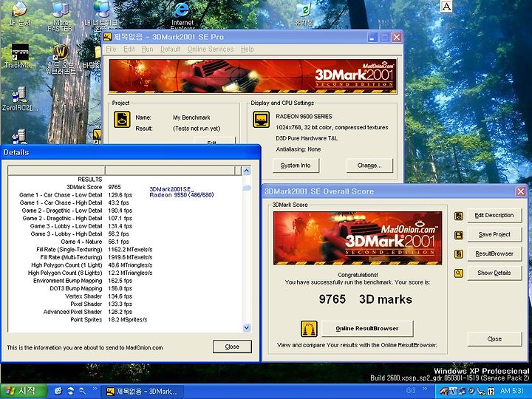The height and width of the screenshot is (399, 532).
Task: Click the ResultBrowser button
Action: (x=494, y=253)
